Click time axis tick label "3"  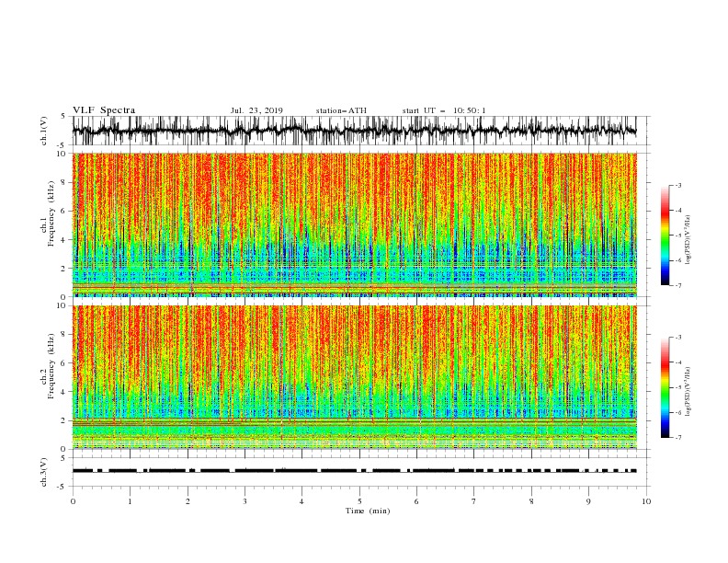point(245,501)
